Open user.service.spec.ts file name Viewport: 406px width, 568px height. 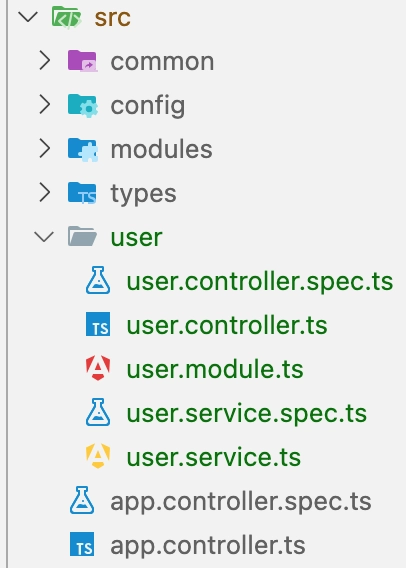247,414
